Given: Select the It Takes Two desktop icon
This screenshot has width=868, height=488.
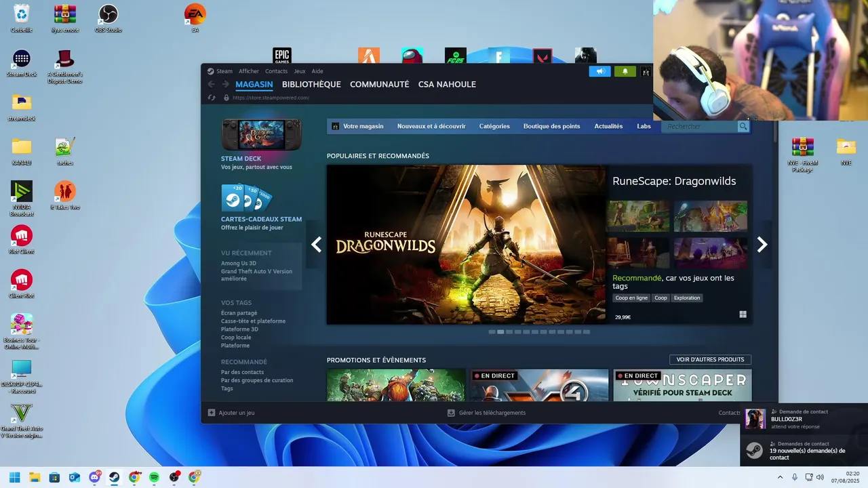Looking at the screenshot, I should pos(65,195).
